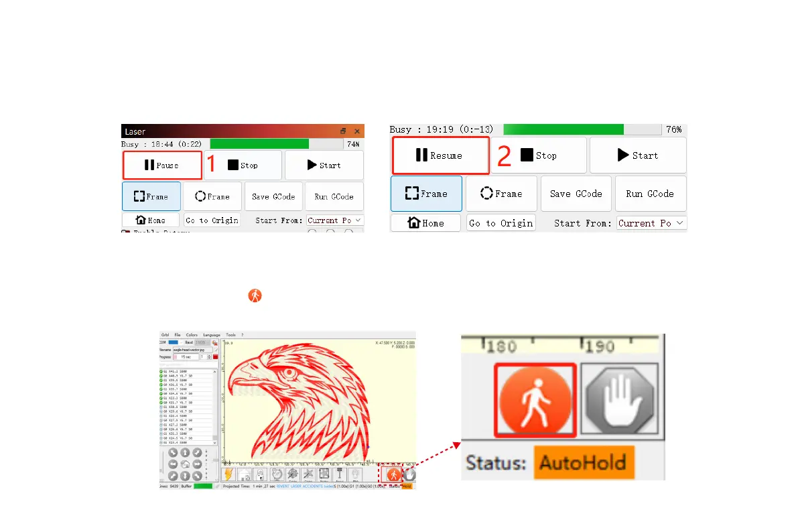Image resolution: width=798 pixels, height=532 pixels.
Task: Open the Tools menu in LaserGRBL
Action: 230,335
